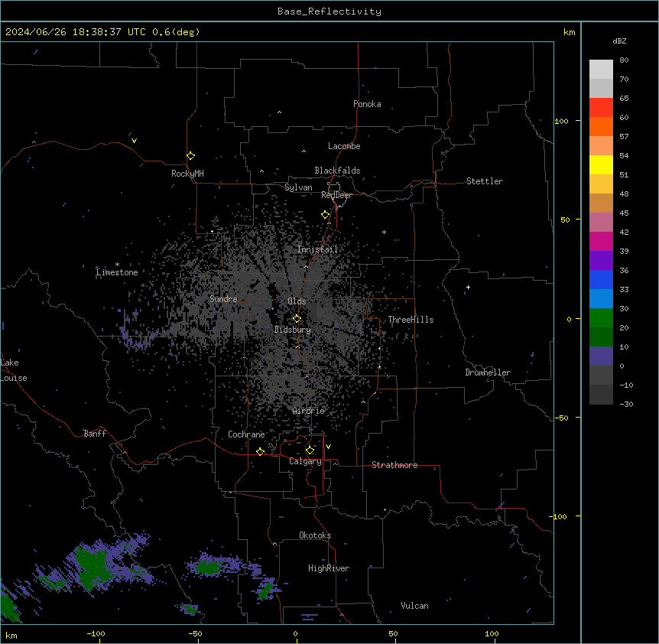Select the 65 legend value
659x644 pixels.
coord(624,99)
